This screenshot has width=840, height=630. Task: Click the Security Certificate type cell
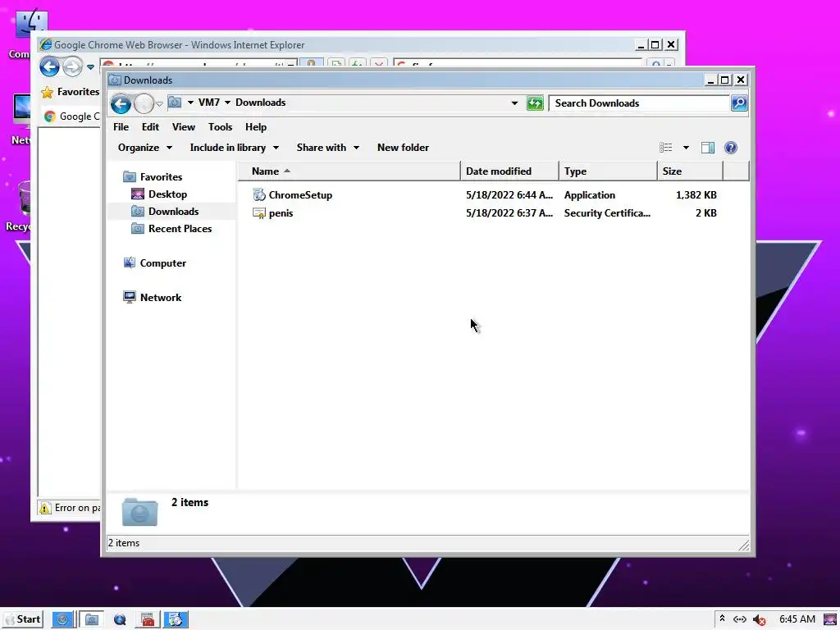point(607,213)
